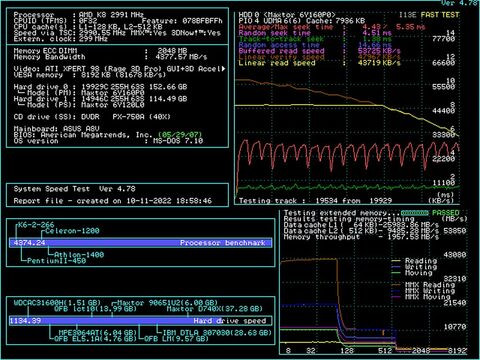Click the CD drive (SS) PX-750A line
The image size is (480, 360).
[92, 117]
